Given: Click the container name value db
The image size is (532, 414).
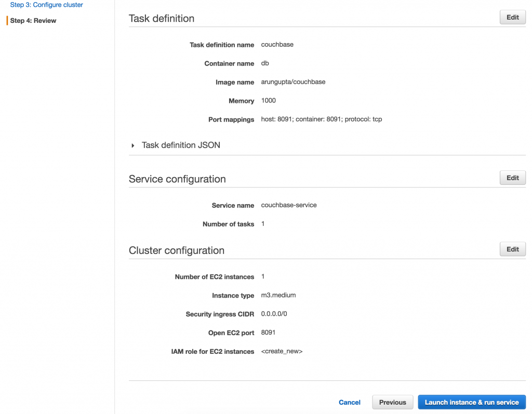Looking at the screenshot, I should 265,63.
